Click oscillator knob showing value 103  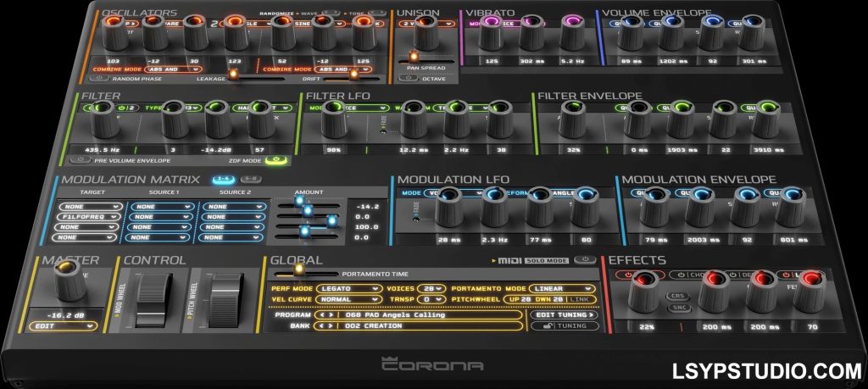[x=114, y=32]
